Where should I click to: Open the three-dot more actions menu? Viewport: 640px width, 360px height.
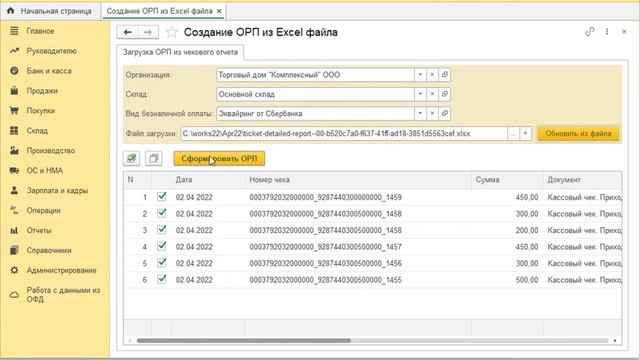pos(607,32)
